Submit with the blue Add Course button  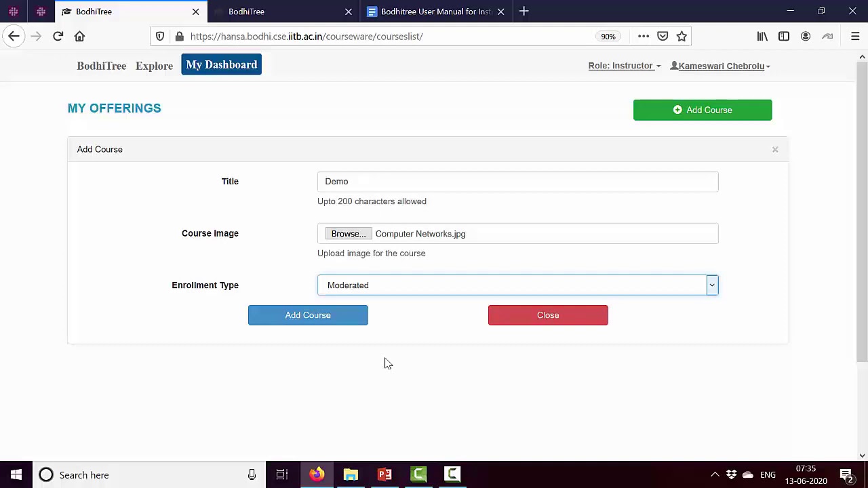(x=308, y=315)
